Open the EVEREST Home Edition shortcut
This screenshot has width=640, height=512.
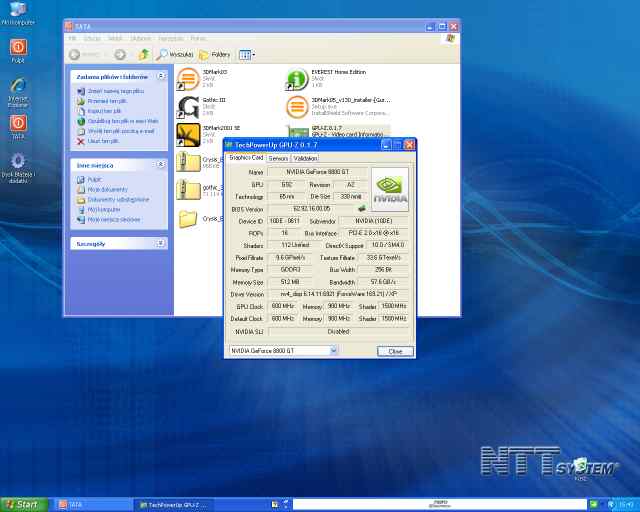click(297, 78)
